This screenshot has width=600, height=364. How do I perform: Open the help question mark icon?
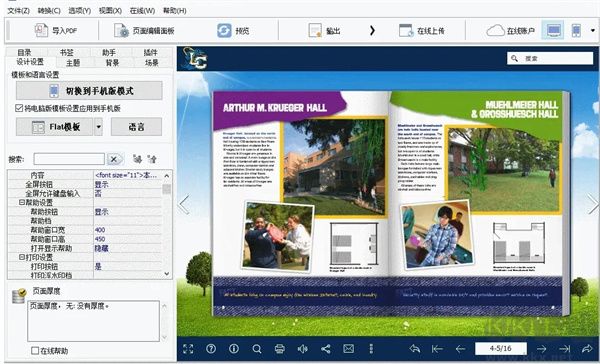pyautogui.click(x=211, y=349)
